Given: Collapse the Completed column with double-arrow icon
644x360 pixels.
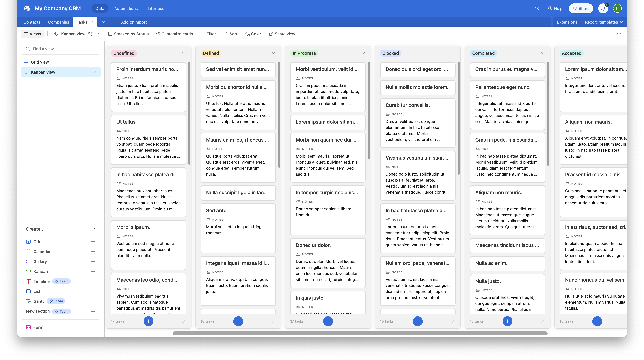Looking at the screenshot, I should pyautogui.click(x=543, y=321).
